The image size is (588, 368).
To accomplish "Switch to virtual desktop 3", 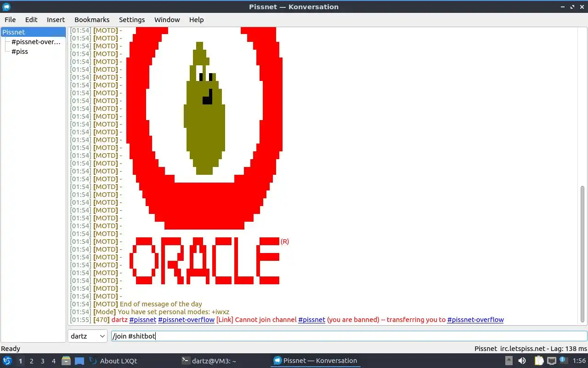I will [42, 361].
